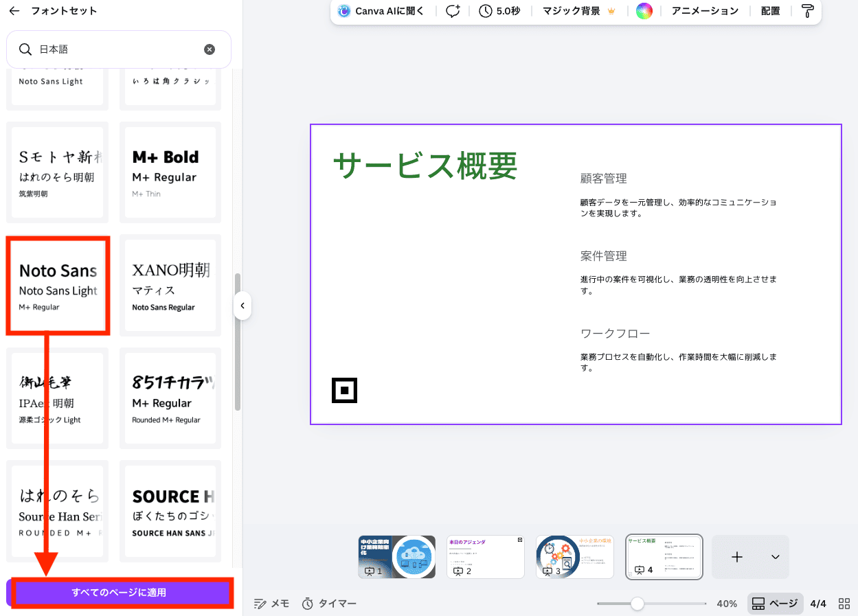Open the メモ notes panel
The height and width of the screenshot is (616, 858).
tap(271, 604)
